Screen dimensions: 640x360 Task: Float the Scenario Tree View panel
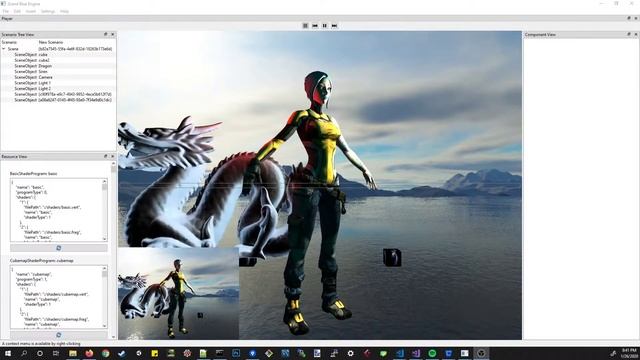(106, 35)
